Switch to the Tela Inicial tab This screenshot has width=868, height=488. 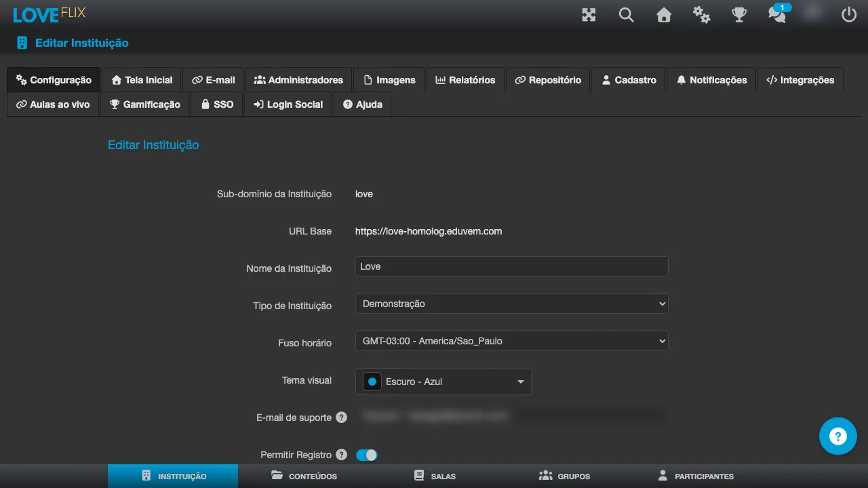(142, 80)
